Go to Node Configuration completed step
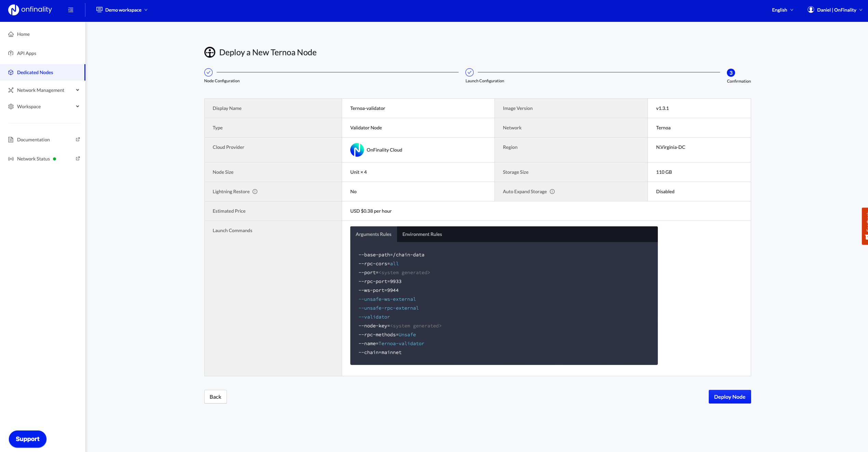The width and height of the screenshot is (868, 452). (x=208, y=72)
